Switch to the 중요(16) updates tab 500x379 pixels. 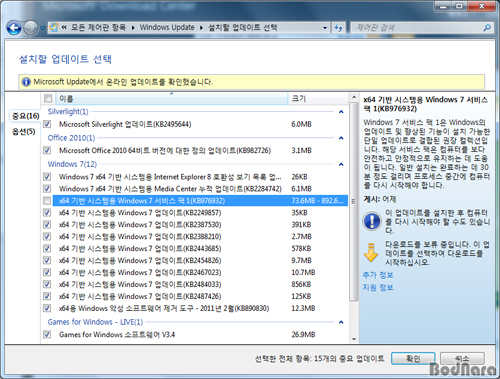25,116
